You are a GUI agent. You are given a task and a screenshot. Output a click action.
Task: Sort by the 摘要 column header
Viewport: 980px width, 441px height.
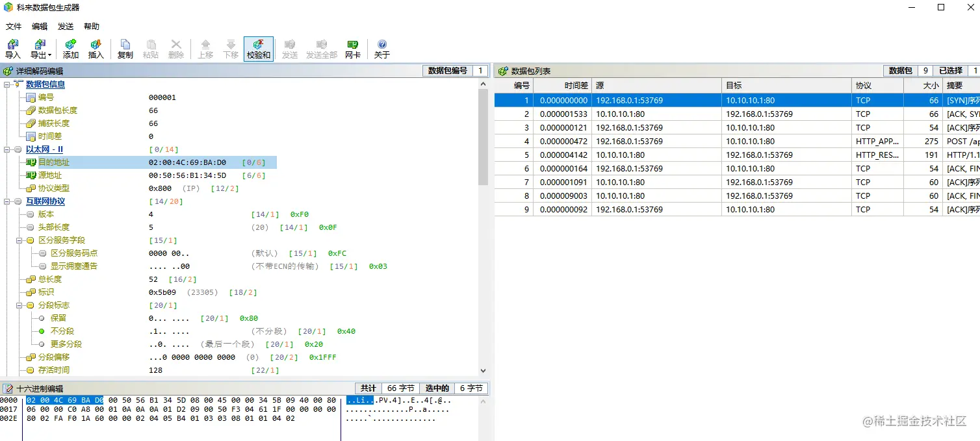click(x=961, y=85)
